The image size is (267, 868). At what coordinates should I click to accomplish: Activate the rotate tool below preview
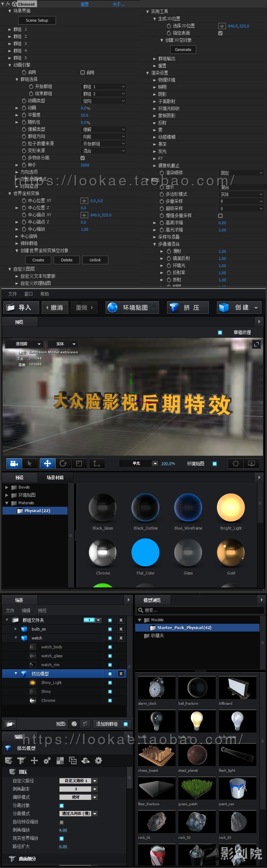[63, 463]
